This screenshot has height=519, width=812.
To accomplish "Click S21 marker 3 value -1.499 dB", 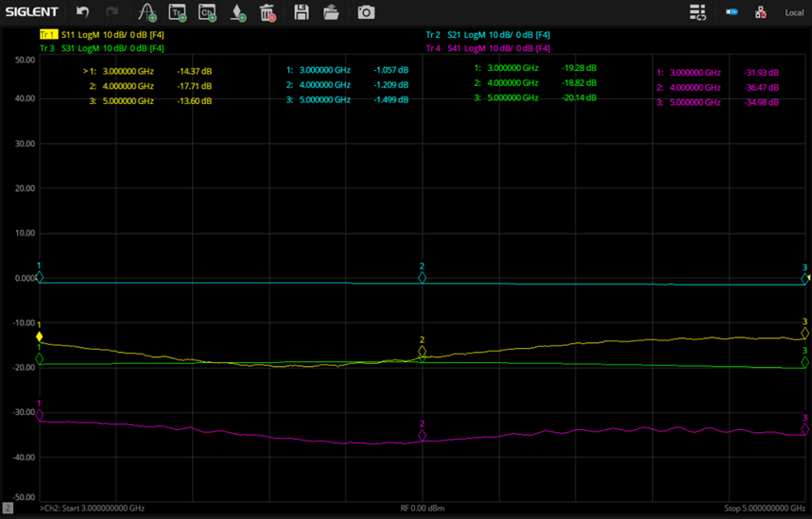I will tap(391, 99).
